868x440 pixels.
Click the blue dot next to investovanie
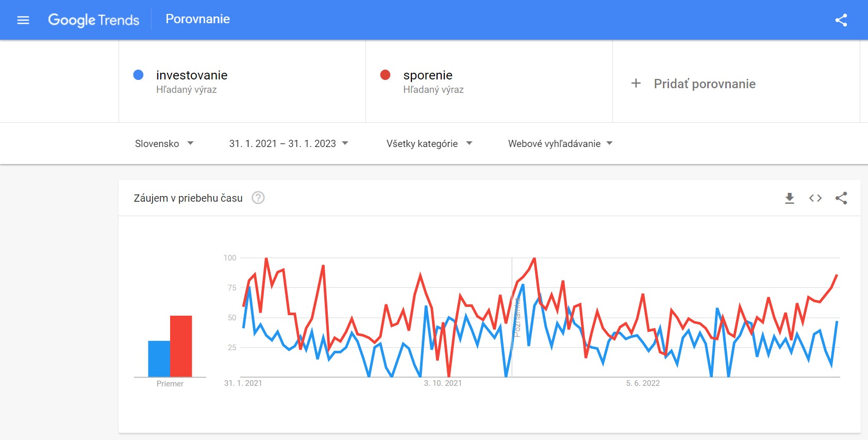click(x=138, y=75)
